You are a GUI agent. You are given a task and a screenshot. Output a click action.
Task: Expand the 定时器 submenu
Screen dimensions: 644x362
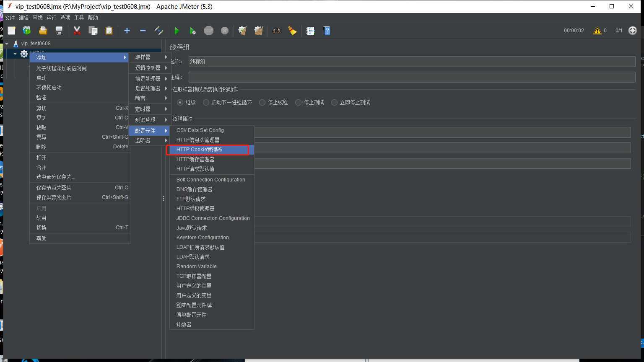[x=150, y=109]
